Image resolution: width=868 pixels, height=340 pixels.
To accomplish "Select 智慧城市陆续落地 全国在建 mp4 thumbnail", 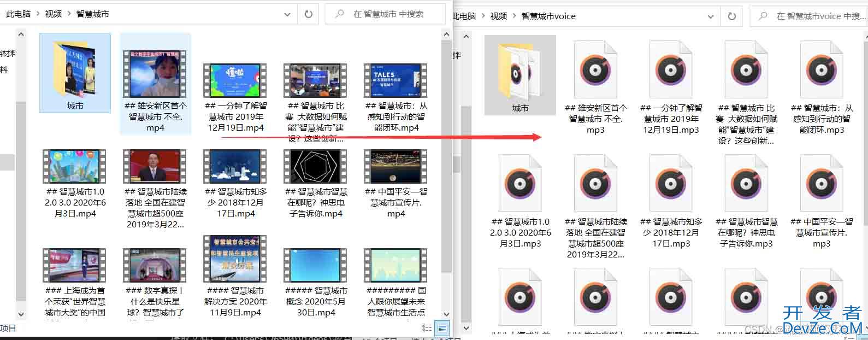I will tap(155, 166).
